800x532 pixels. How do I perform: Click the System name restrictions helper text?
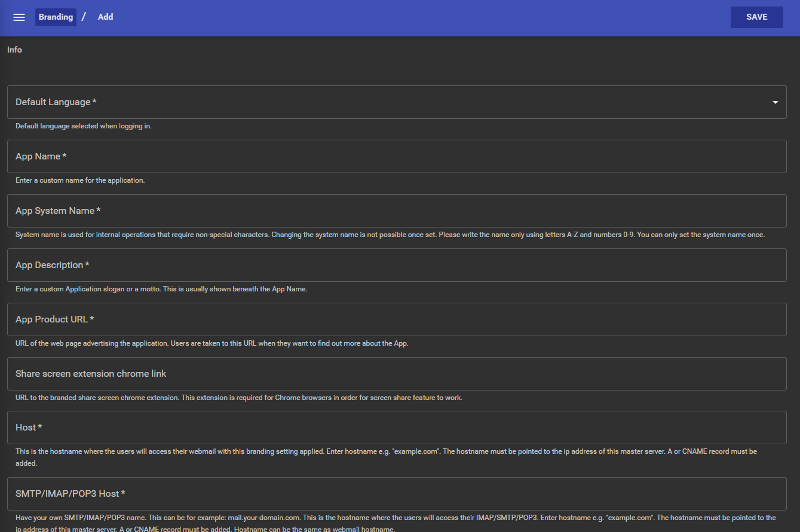pos(390,235)
